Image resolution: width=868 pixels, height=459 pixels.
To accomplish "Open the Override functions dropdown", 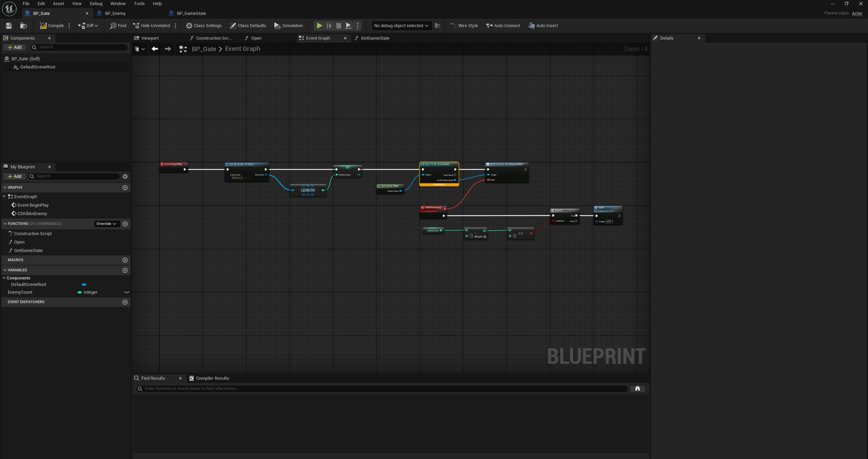I will tap(106, 224).
